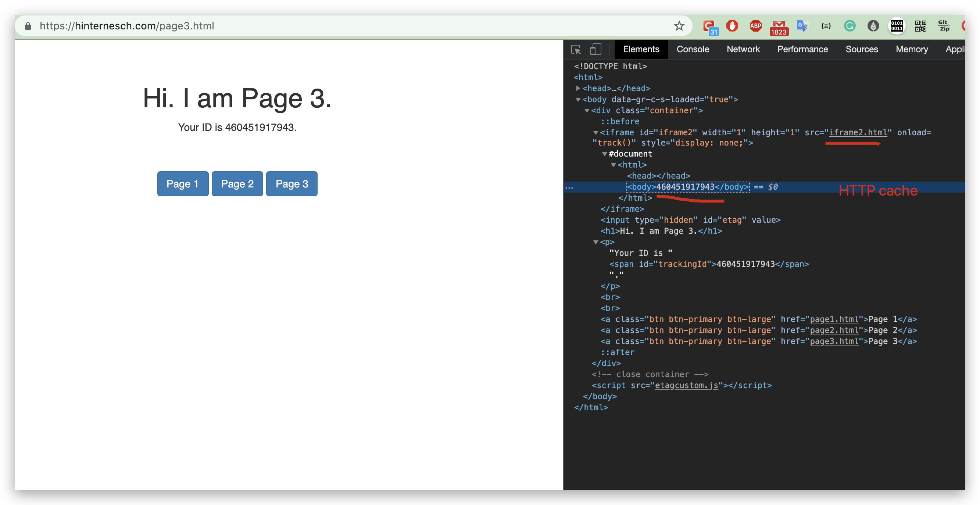Select the ::before pseudo-element row
The image size is (980, 505).
click(x=620, y=121)
